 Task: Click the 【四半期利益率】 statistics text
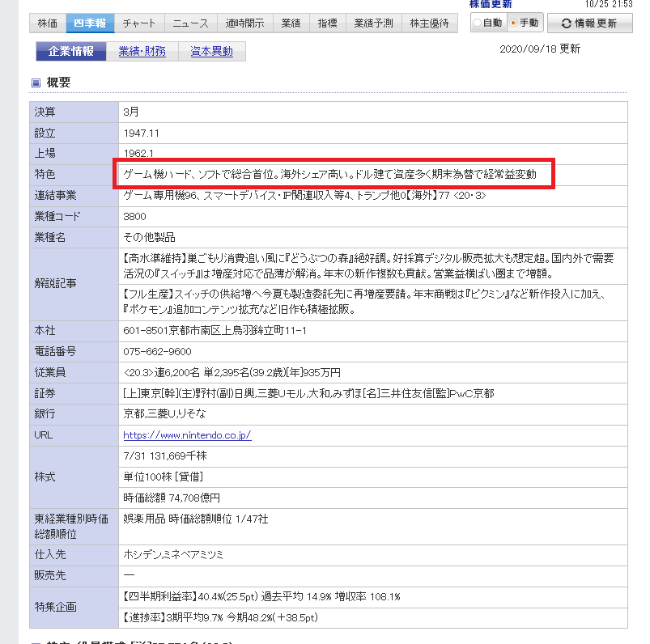pos(261,597)
